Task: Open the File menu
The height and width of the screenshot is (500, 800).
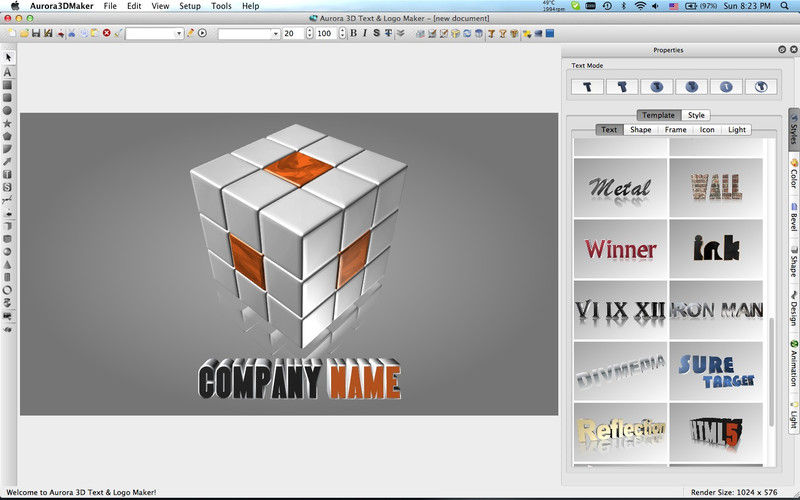Action: (x=110, y=6)
